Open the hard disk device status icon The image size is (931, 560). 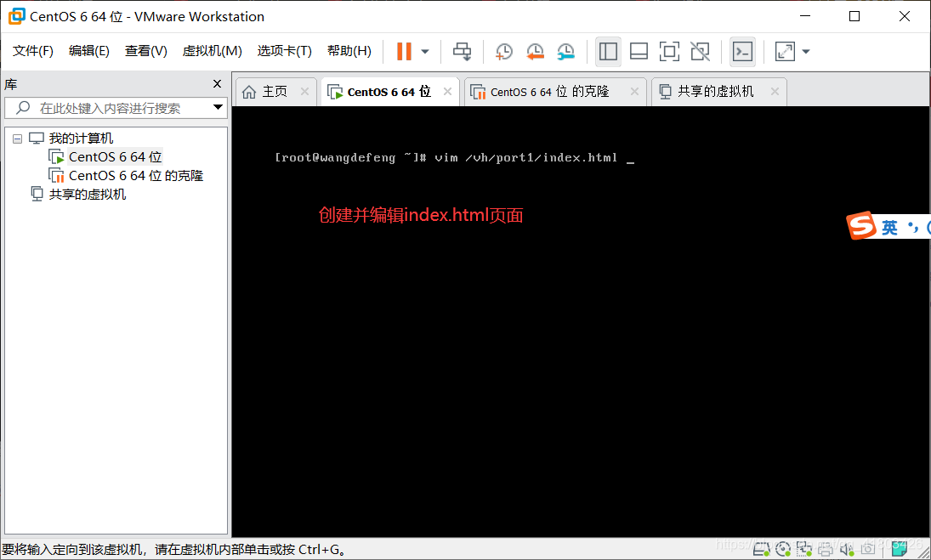pyautogui.click(x=761, y=549)
